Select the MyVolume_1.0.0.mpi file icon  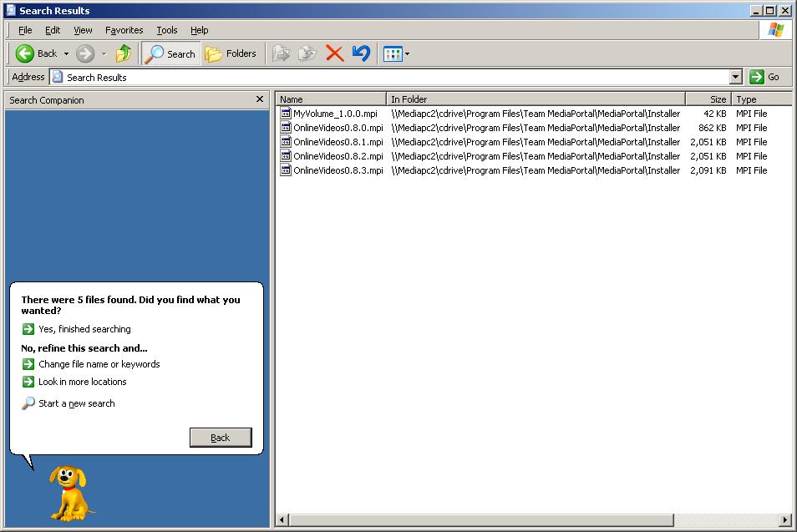tap(286, 114)
